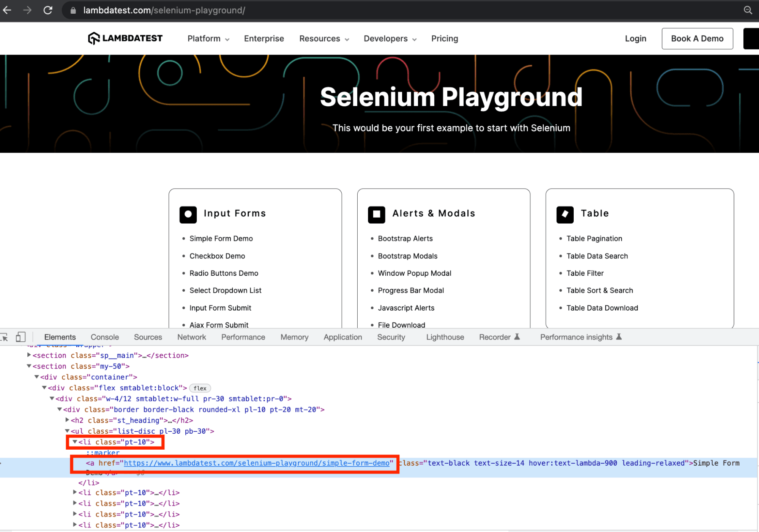Open the Performance panel

241,337
